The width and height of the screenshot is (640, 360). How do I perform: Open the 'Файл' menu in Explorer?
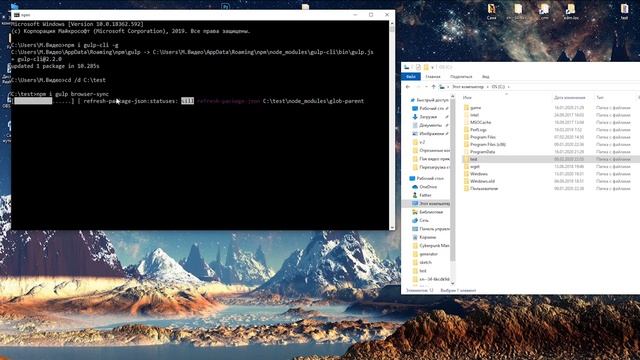pos(411,77)
